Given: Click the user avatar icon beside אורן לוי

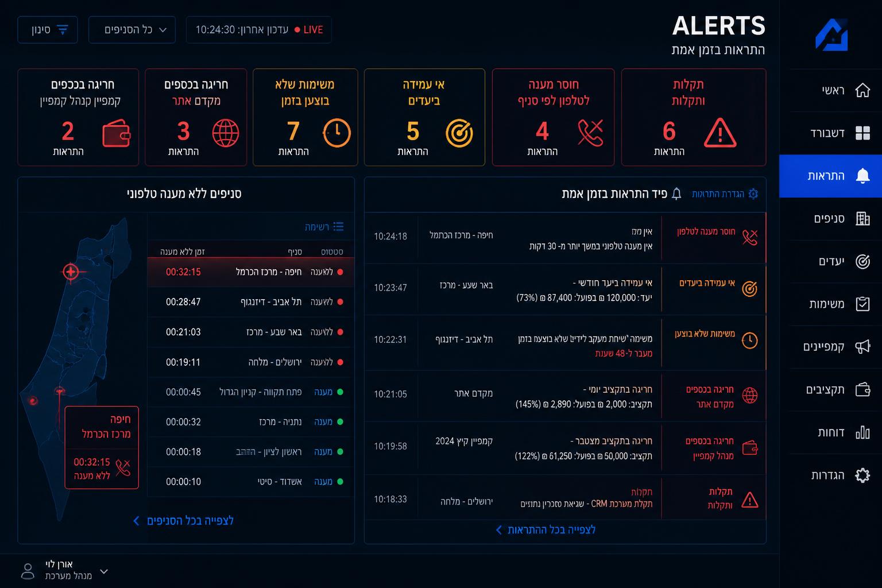Looking at the screenshot, I should point(27,571).
